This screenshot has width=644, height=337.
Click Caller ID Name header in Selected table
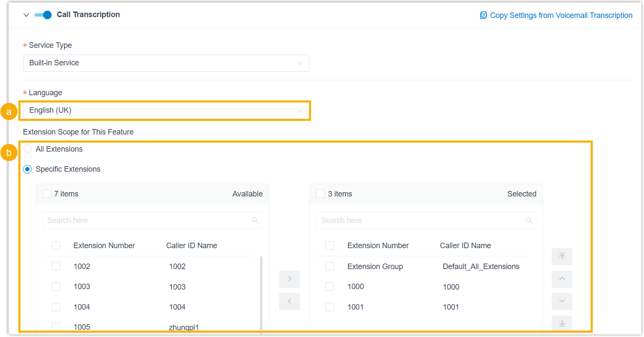coord(466,246)
